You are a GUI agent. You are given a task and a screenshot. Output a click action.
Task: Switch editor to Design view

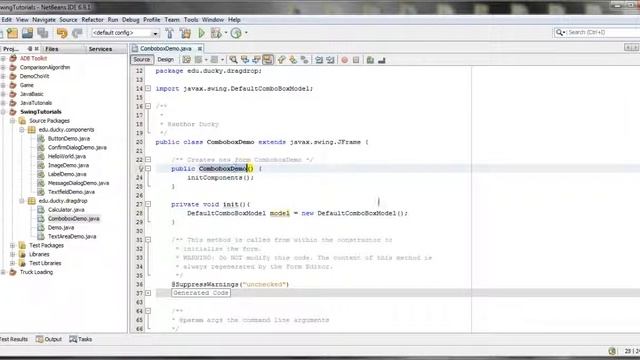pos(165,60)
